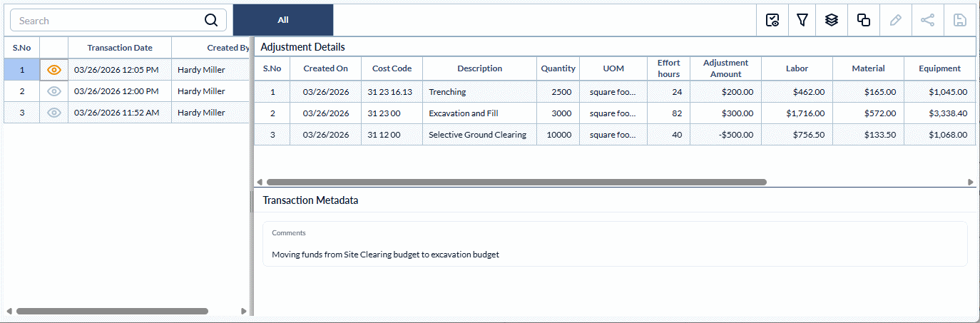Click the review/preview checkmark-eye icon
Image resolution: width=980 pixels, height=323 pixels.
772,20
